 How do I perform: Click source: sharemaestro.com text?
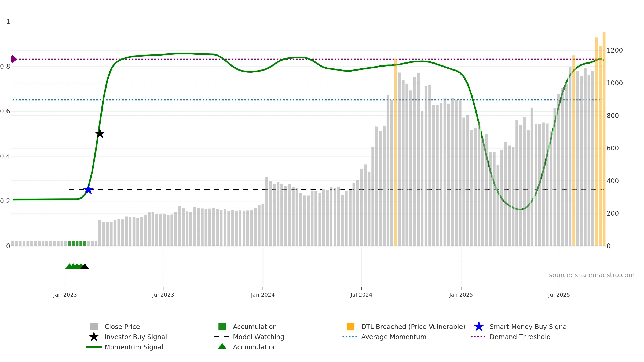click(591, 275)
